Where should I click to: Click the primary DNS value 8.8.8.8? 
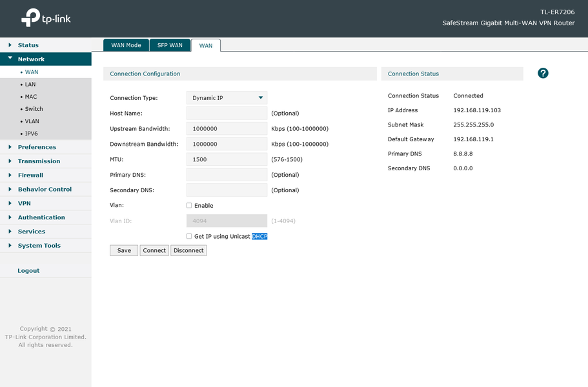click(x=463, y=154)
